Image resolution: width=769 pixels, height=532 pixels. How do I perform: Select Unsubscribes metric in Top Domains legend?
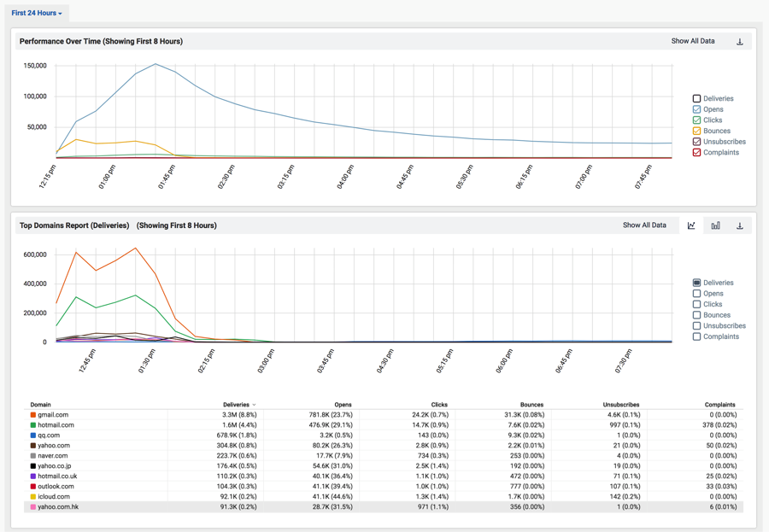pyautogui.click(x=696, y=326)
